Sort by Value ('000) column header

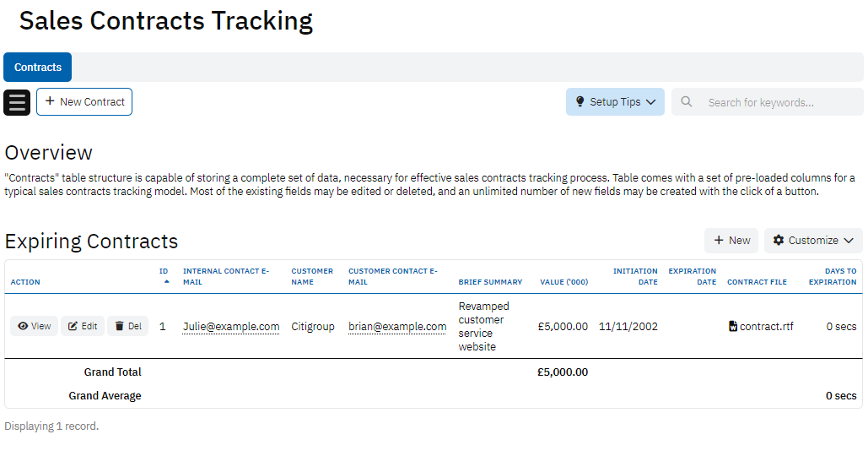(x=563, y=282)
